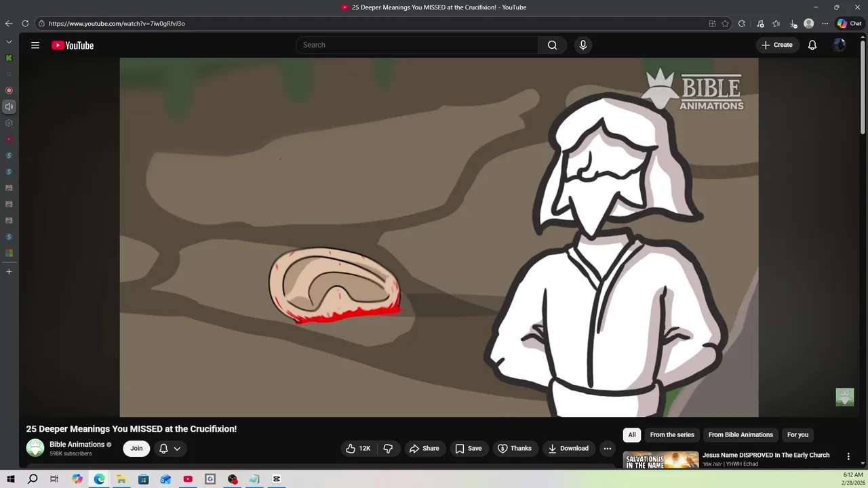Open options for Jesus Name DISPROVED video
868x488 pixels.
click(x=848, y=457)
